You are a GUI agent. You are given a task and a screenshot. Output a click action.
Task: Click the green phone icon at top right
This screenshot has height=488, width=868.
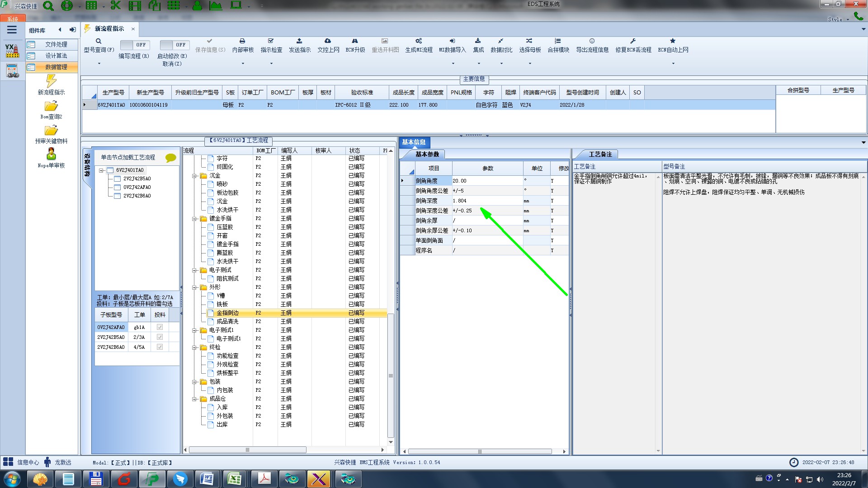(x=858, y=16)
